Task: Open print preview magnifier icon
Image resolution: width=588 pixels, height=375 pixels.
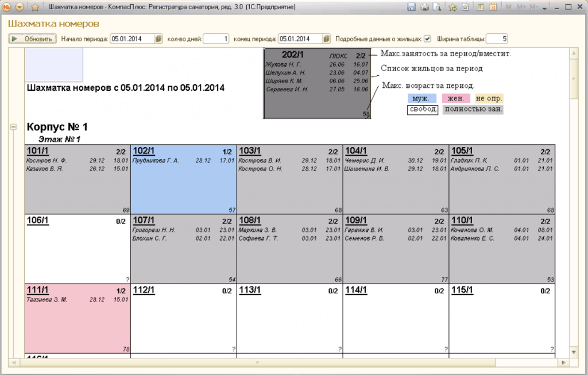Action: (x=437, y=7)
